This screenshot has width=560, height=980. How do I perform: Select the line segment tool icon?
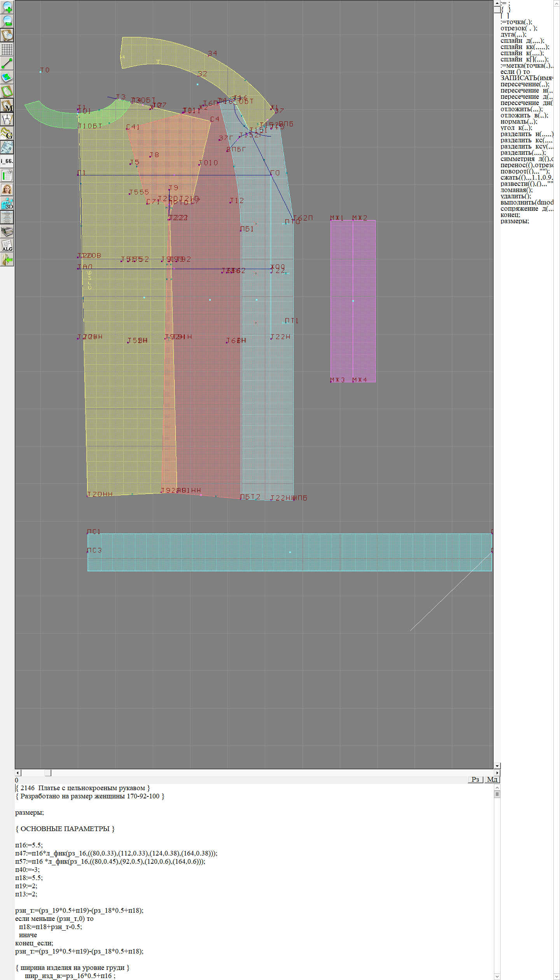[x=7, y=63]
